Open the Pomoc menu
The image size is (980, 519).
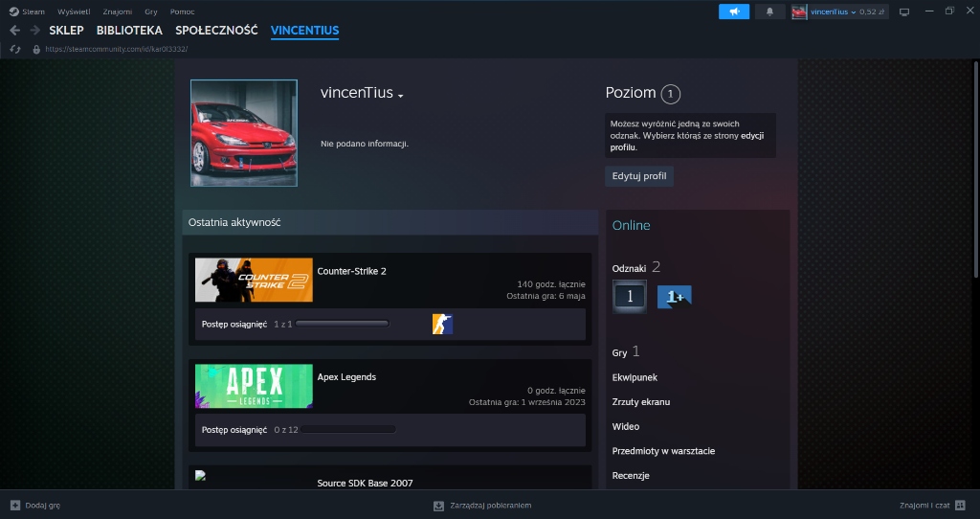183,11
